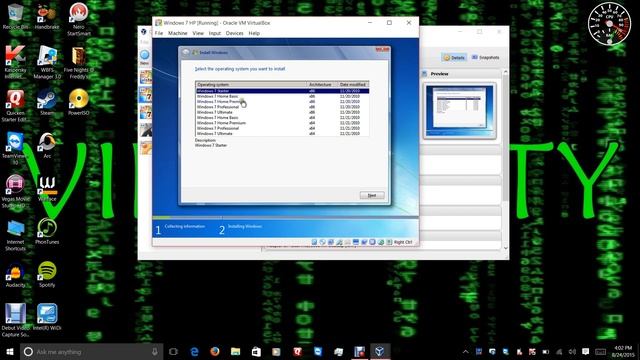This screenshot has width=640, height=360.
Task: Click the Cortana microphone icon
Action: (x=155, y=351)
